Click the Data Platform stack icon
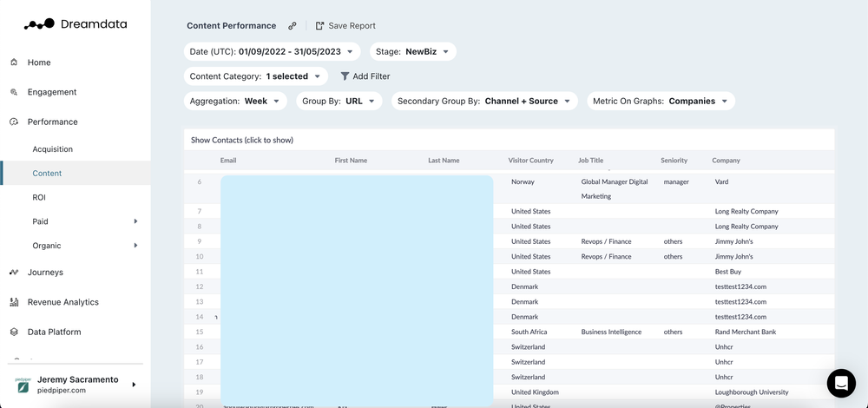 tap(15, 332)
